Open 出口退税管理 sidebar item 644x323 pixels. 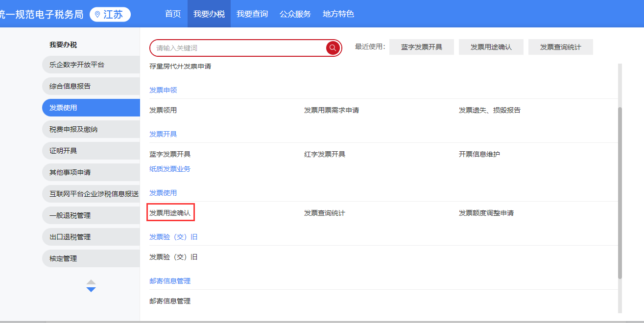click(x=70, y=237)
